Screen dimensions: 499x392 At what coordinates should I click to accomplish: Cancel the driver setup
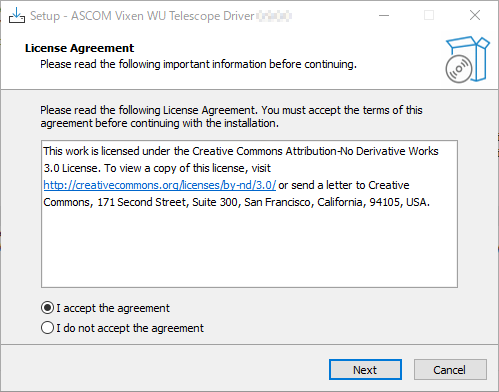point(450,370)
